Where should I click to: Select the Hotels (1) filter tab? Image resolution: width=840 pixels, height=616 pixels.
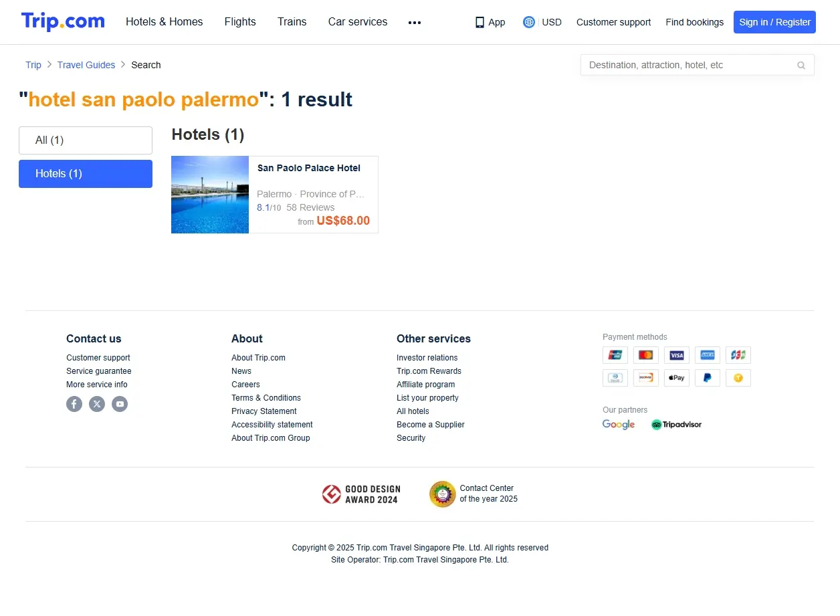[86, 174]
